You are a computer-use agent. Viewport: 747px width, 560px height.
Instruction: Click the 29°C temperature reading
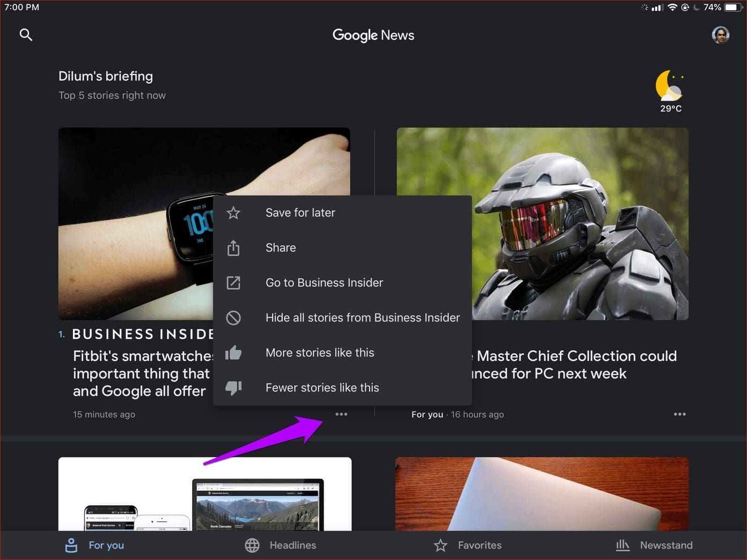(x=671, y=108)
